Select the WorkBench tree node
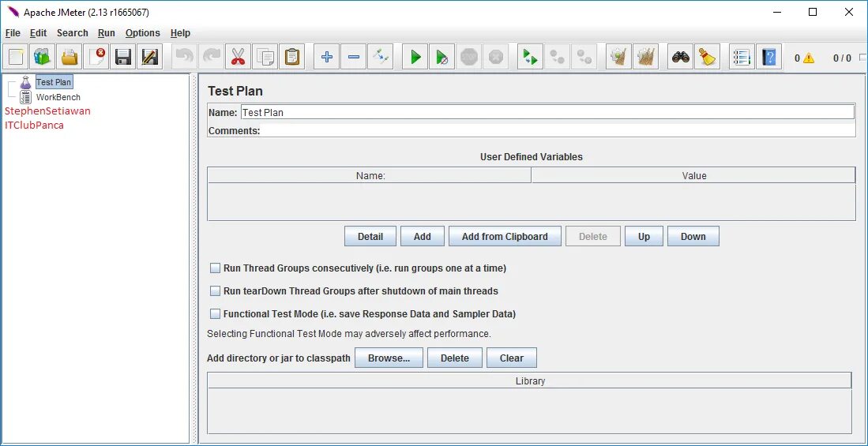 (x=58, y=97)
